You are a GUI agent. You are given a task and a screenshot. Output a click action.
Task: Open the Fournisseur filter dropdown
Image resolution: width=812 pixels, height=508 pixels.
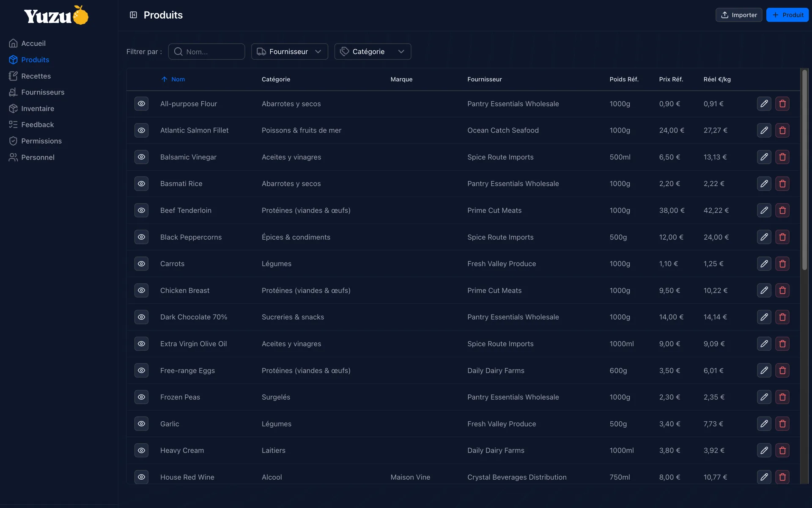coord(290,52)
